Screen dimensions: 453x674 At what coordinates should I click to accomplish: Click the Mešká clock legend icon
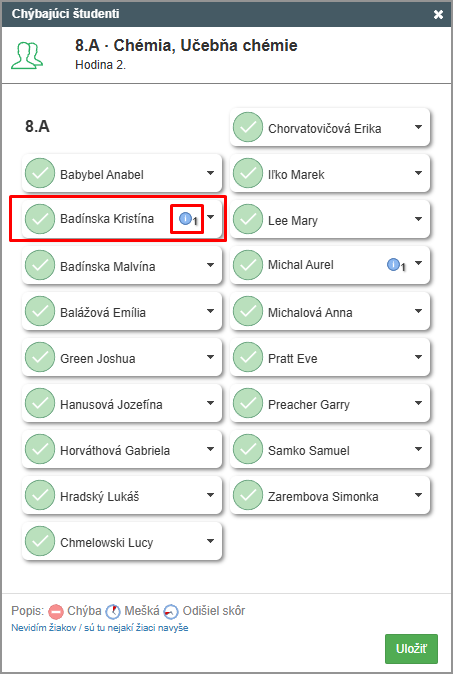coord(113,611)
